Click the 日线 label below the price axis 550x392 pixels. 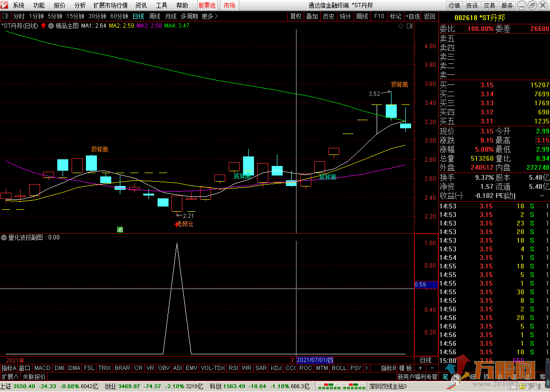(x=426, y=360)
